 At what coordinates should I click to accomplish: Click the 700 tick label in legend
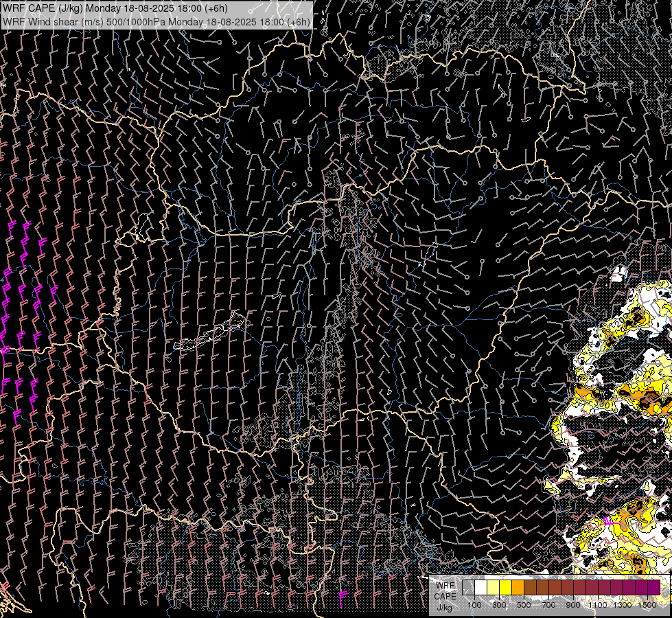tap(548, 605)
